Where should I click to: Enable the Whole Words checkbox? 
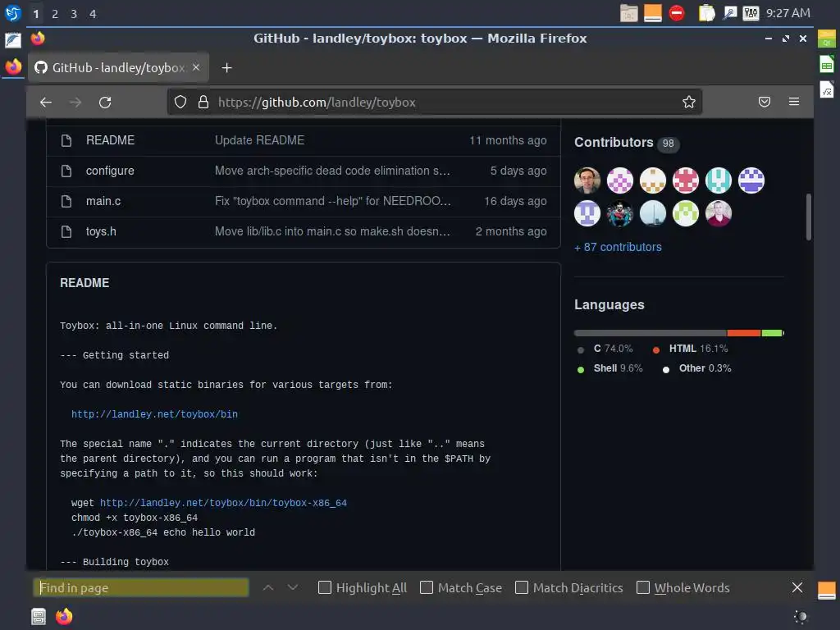[x=643, y=587]
